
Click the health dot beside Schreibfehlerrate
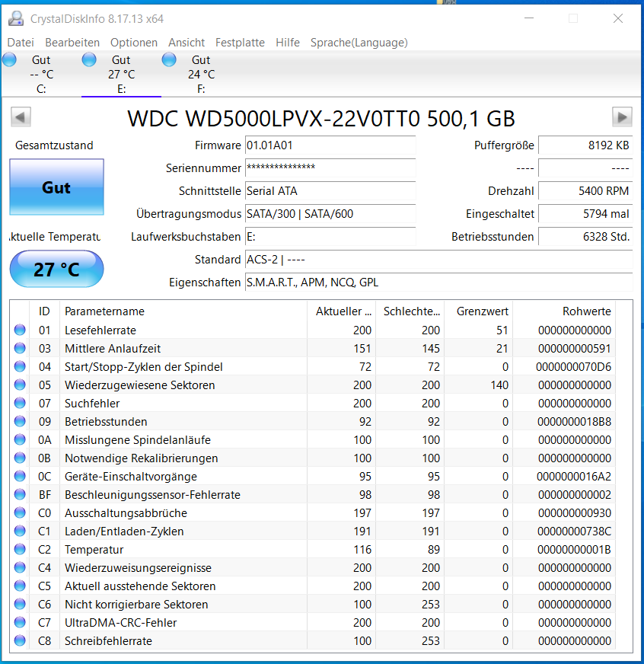[x=18, y=640]
